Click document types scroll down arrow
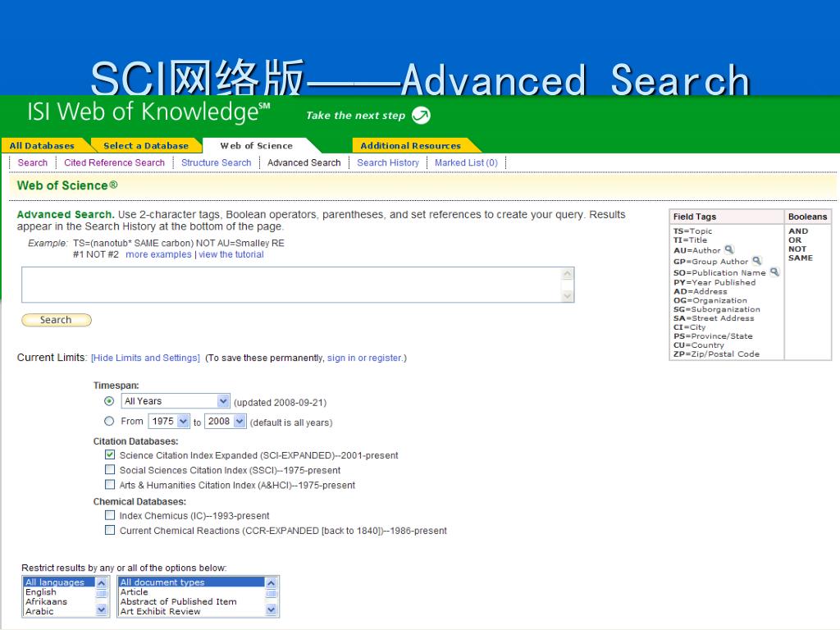 (x=271, y=609)
